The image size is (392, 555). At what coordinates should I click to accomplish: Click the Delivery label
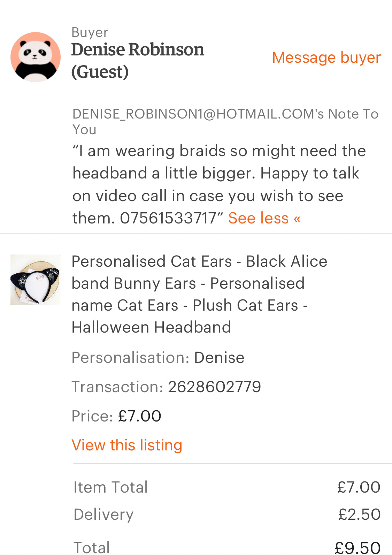103,515
